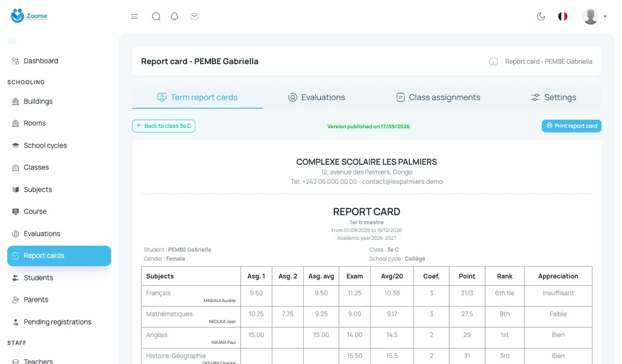Viewport: 622px width, 364px height.
Task: Click the Anglais subject cell
Action: 191,338
